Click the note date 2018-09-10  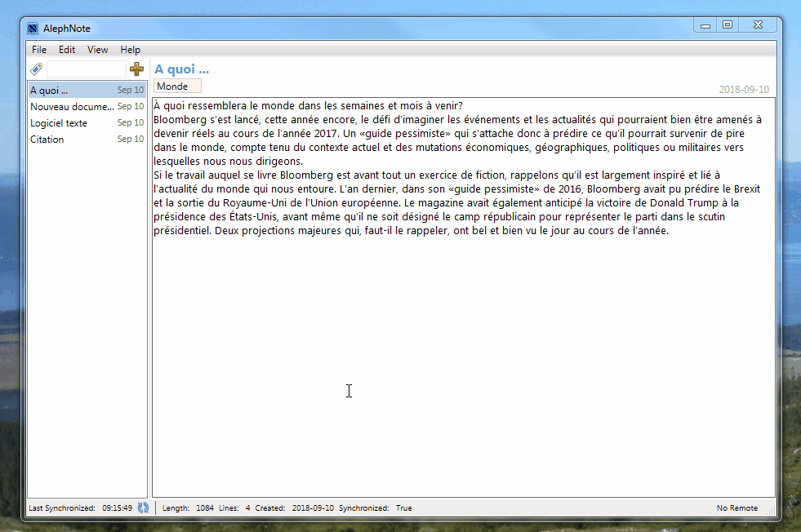point(744,90)
